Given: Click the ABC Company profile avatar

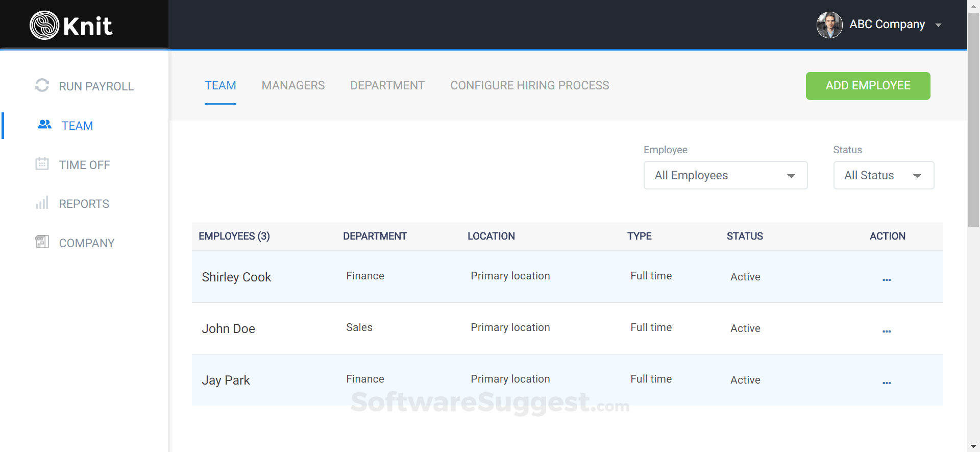Looking at the screenshot, I should 829,25.
